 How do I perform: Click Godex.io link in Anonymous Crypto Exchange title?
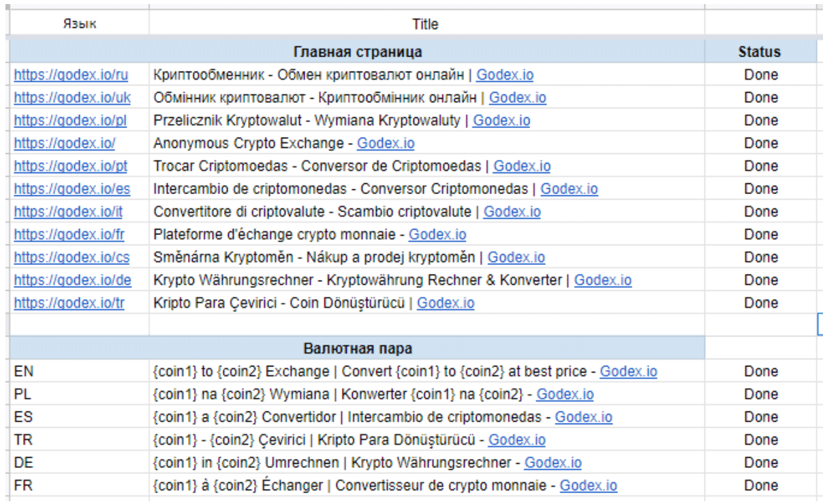386,143
